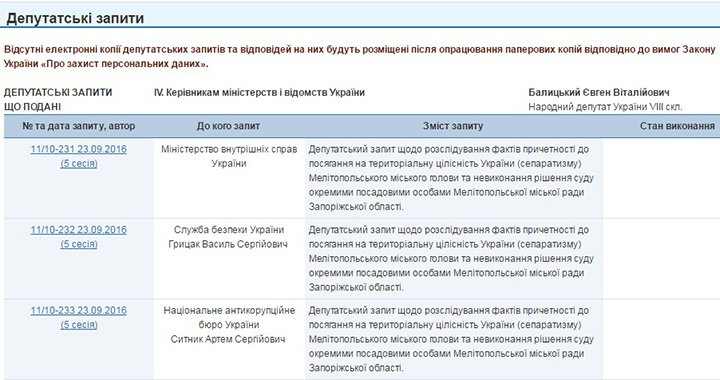Open request link 11/10-233 23.09.2016

pyautogui.click(x=79, y=311)
